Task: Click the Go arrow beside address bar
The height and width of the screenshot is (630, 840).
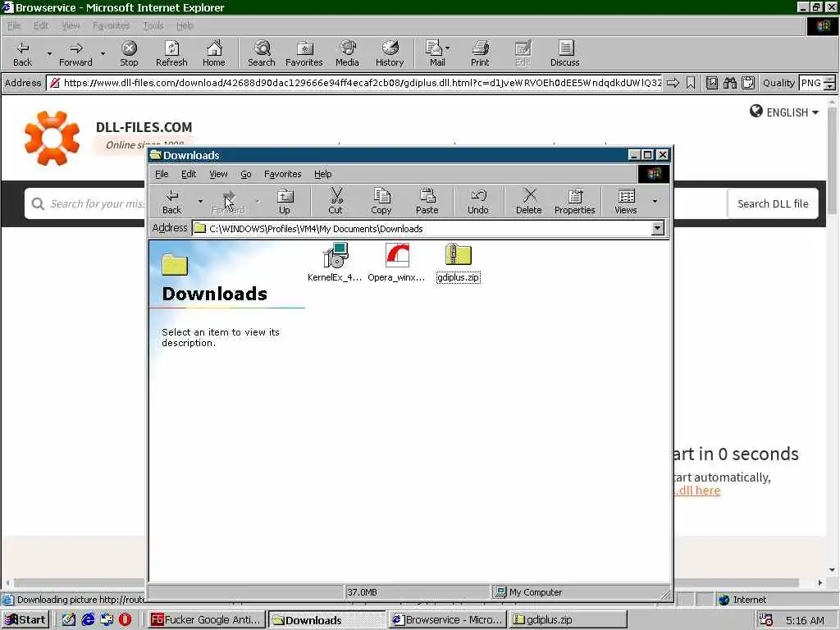Action: point(673,83)
